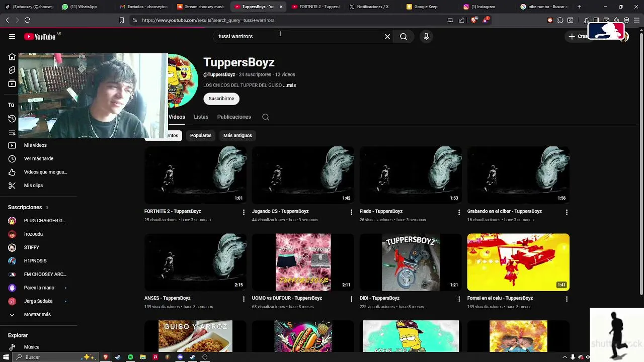Image resolution: width=644 pixels, height=362 pixels.
Task: Open options menu for Grabando en el ciber video
Action: tap(567, 212)
